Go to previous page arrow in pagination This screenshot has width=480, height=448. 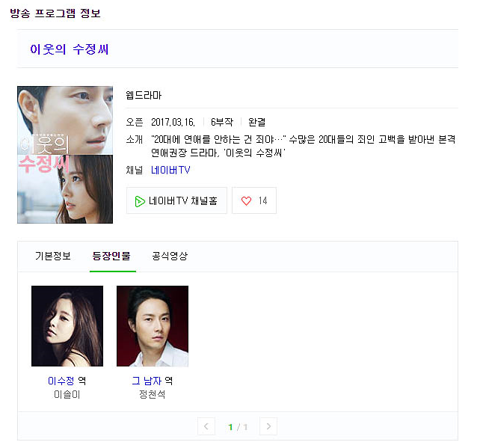(x=206, y=426)
